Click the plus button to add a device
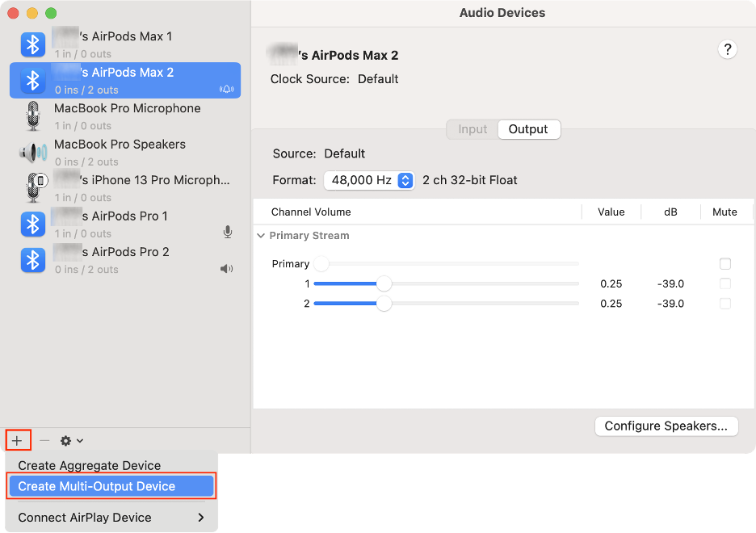Viewport: 756px width, 533px height. coord(17,440)
